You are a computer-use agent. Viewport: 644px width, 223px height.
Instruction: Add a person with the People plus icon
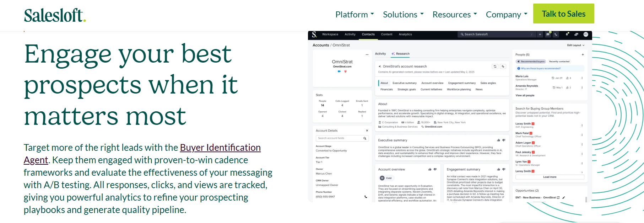click(x=583, y=54)
